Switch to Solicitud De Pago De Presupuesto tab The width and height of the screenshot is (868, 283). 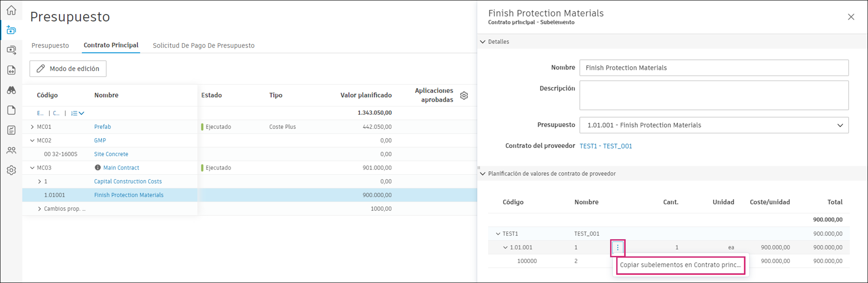point(204,46)
